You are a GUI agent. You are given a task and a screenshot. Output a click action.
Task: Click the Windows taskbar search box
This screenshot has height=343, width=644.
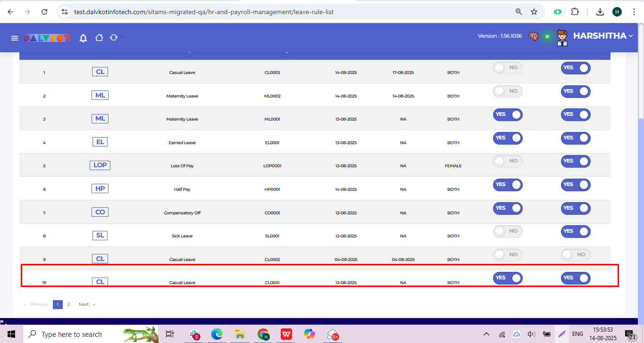[x=71, y=334]
